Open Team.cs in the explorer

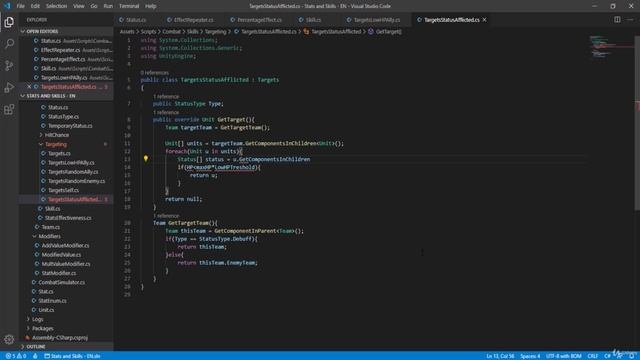point(51,227)
